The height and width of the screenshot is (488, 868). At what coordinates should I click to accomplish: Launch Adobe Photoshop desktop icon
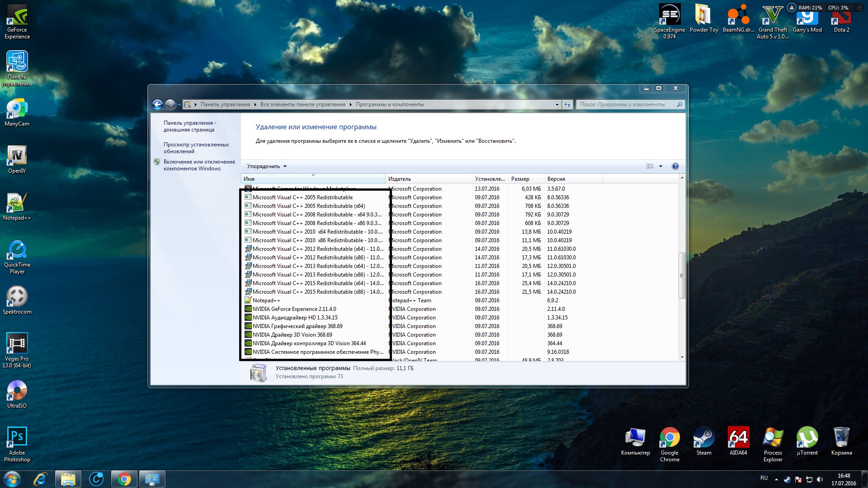click(17, 445)
